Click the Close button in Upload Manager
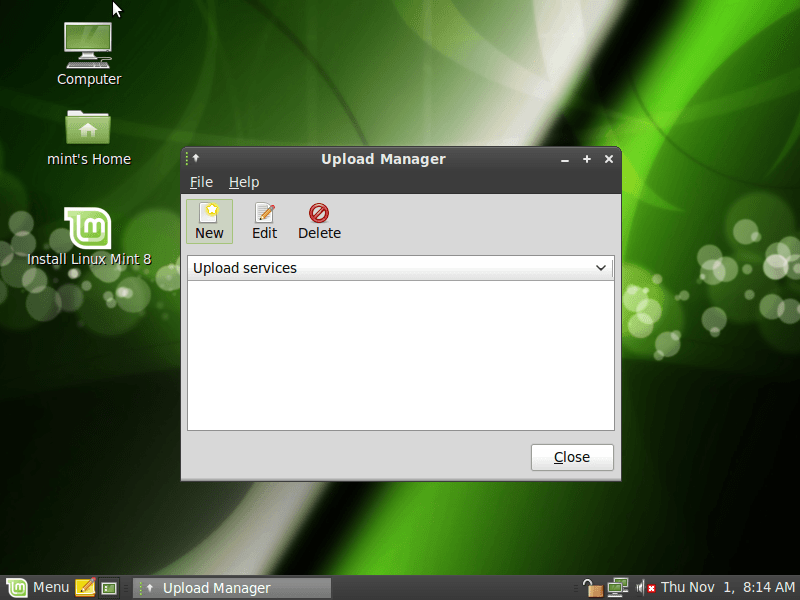800x600 pixels. (x=572, y=457)
